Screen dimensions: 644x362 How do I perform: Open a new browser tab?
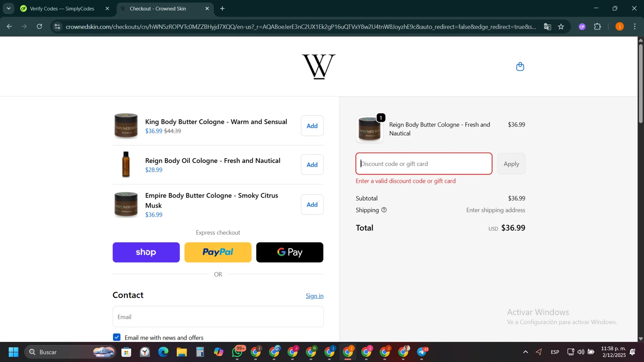click(x=222, y=9)
